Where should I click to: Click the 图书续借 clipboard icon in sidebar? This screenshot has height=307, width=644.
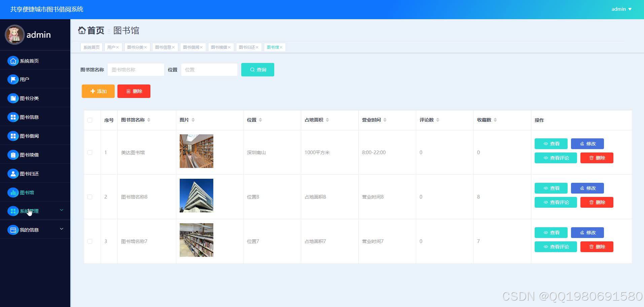13,155
